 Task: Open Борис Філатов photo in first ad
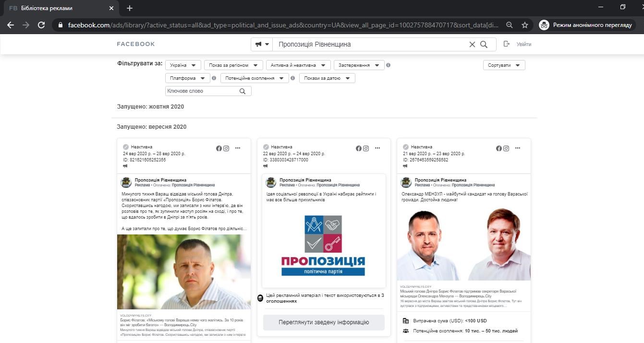[x=184, y=272]
